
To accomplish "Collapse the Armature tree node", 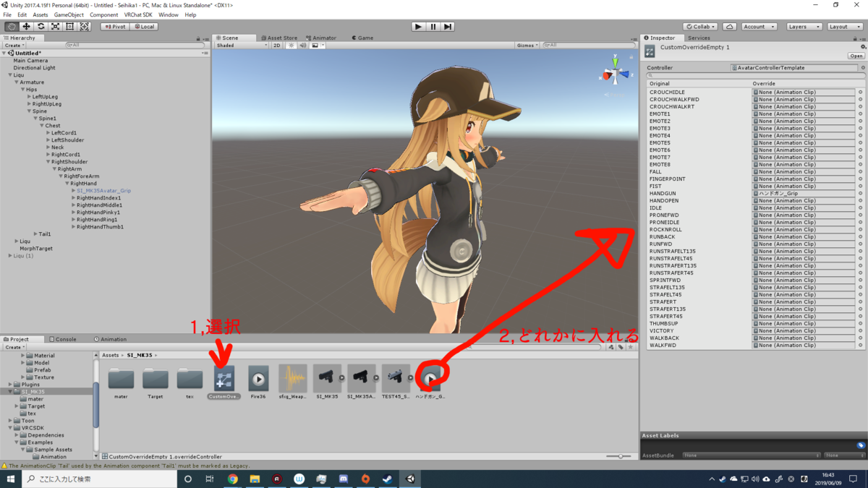I will point(17,82).
